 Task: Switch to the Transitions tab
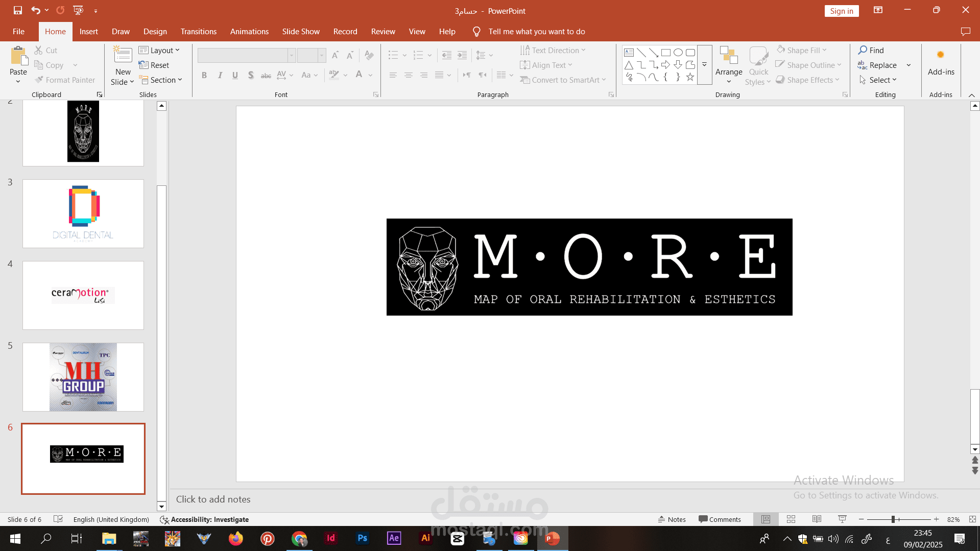click(x=199, y=32)
